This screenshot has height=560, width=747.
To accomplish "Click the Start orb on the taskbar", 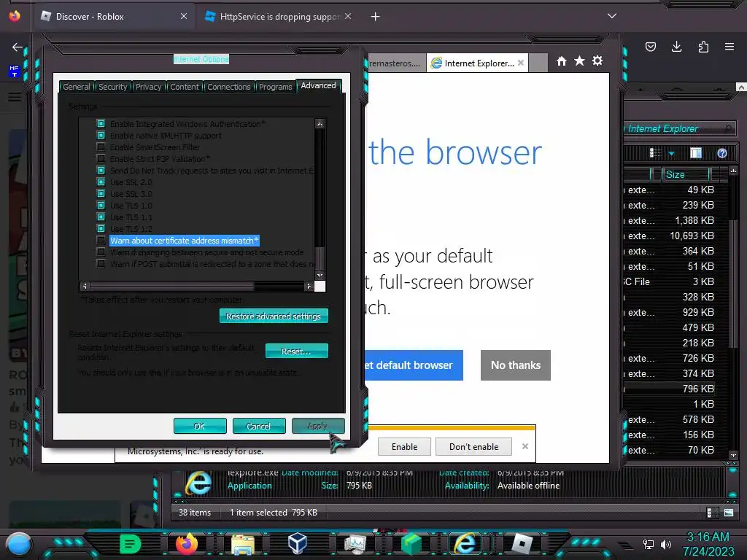I will (19, 544).
